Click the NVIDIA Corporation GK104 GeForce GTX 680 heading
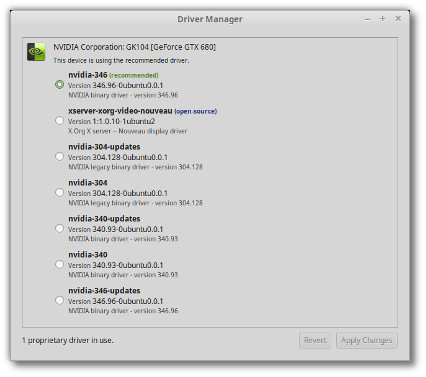426x377 pixels. pyautogui.click(x=135, y=47)
